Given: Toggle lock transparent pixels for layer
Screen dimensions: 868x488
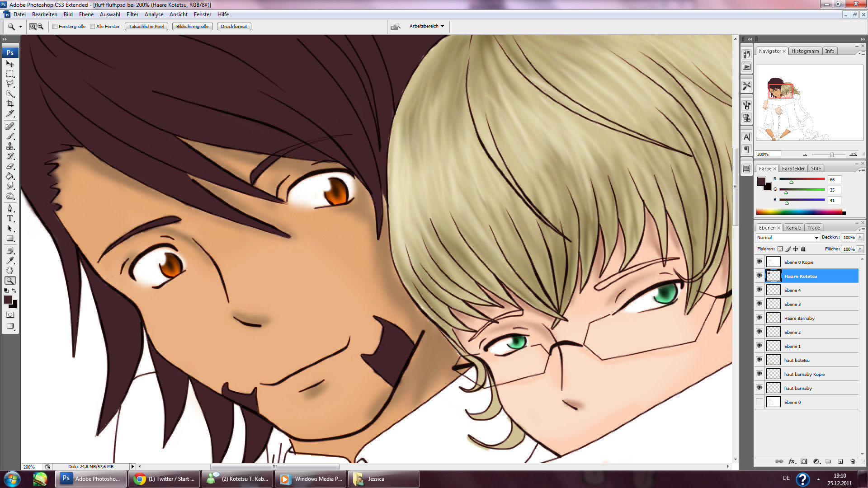Looking at the screenshot, I should (x=780, y=249).
